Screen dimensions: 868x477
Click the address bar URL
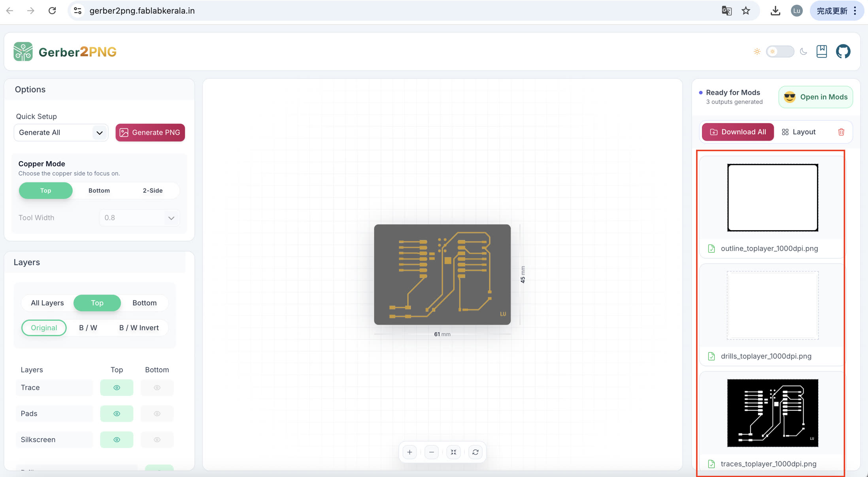tap(142, 11)
